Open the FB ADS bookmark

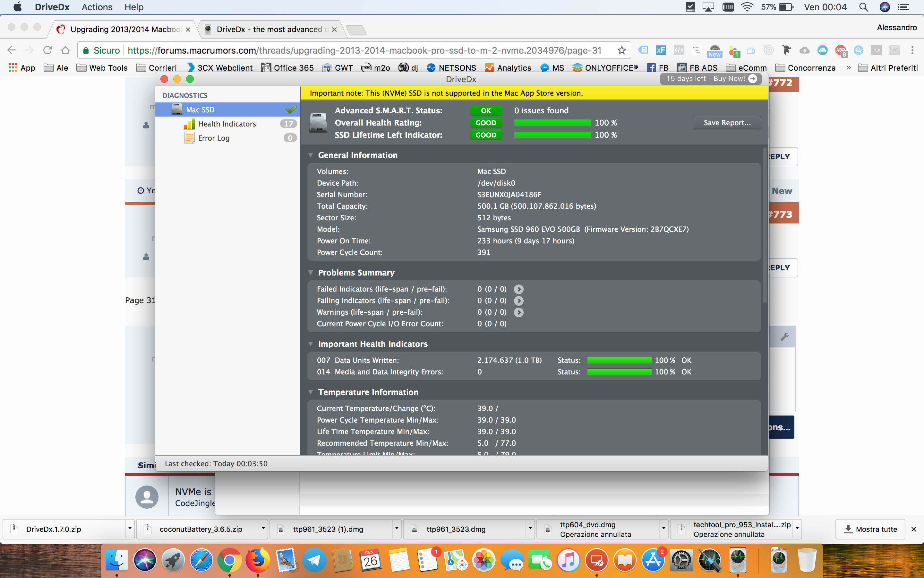697,68
